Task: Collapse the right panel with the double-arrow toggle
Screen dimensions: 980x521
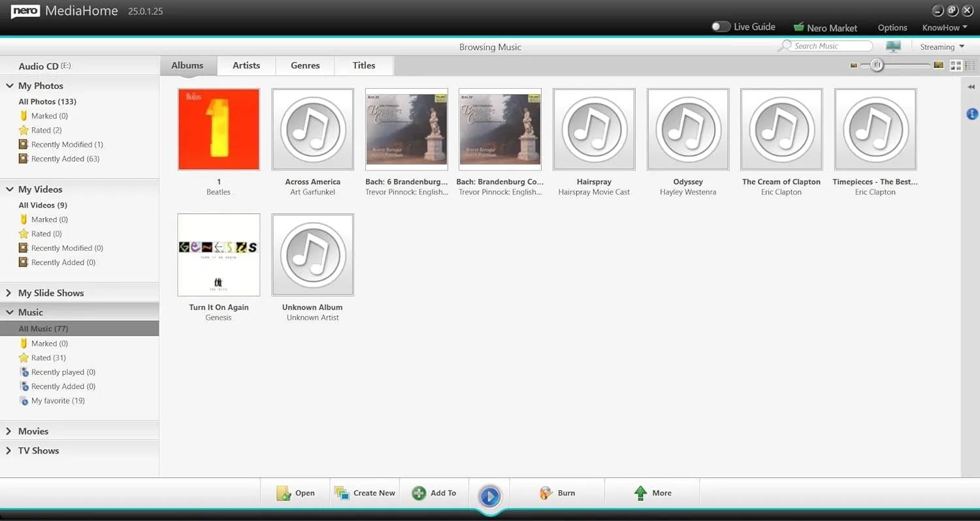Action: 970,86
